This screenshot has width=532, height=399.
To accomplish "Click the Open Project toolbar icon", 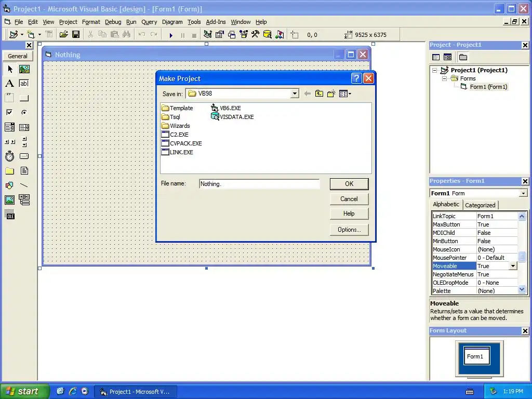I will [64, 35].
